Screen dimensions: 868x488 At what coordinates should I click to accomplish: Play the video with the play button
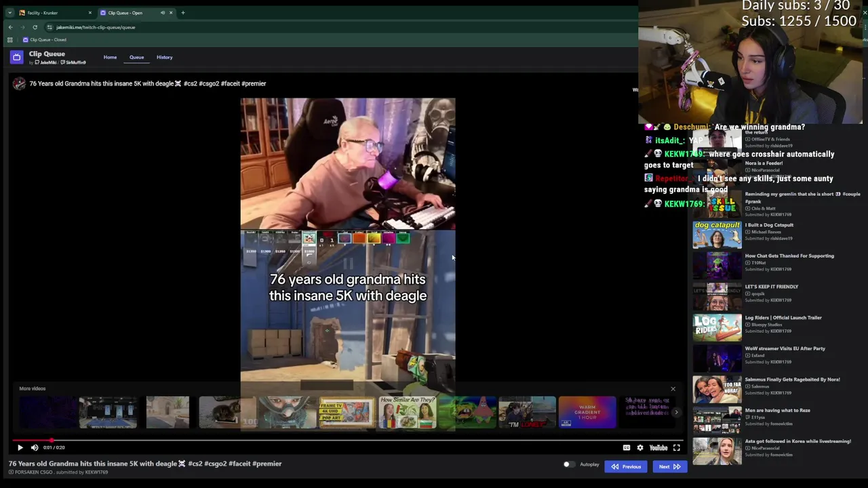click(20, 447)
